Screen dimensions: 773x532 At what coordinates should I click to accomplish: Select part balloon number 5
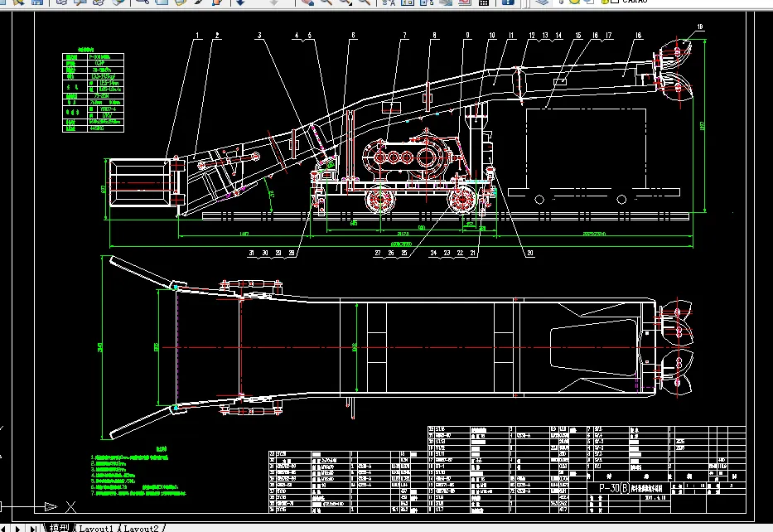(310, 35)
